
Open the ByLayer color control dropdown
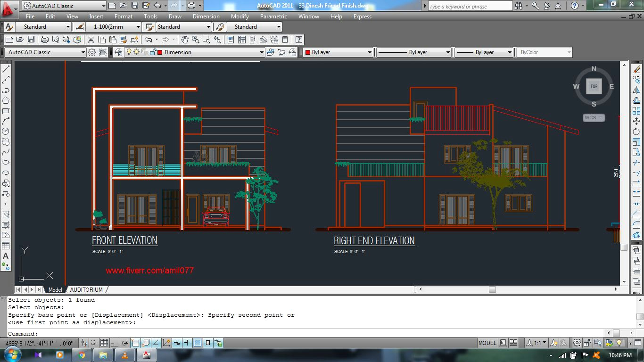pyautogui.click(x=338, y=52)
